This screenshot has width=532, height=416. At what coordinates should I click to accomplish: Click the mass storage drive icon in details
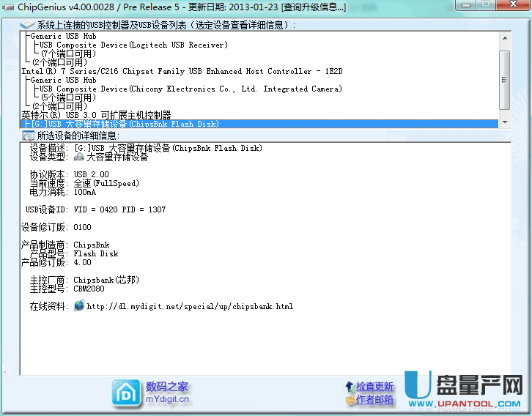click(x=79, y=157)
